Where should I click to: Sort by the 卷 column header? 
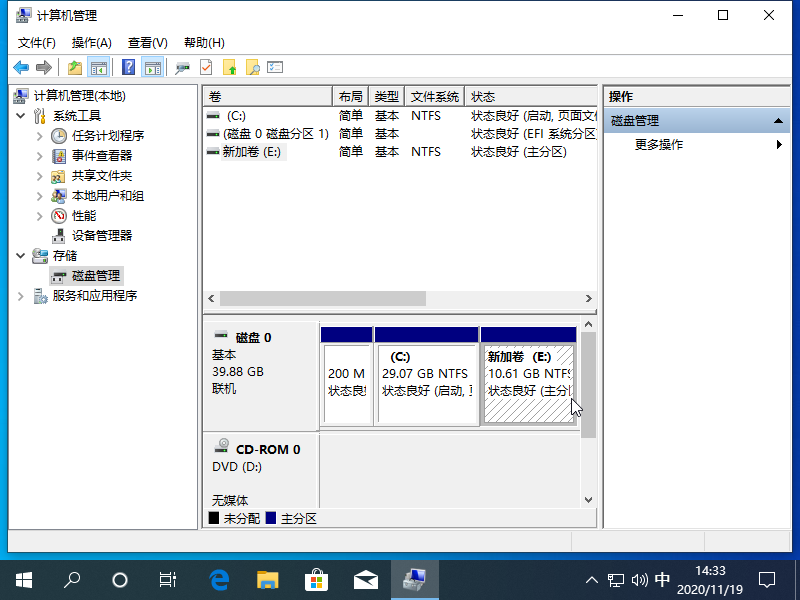click(268, 96)
